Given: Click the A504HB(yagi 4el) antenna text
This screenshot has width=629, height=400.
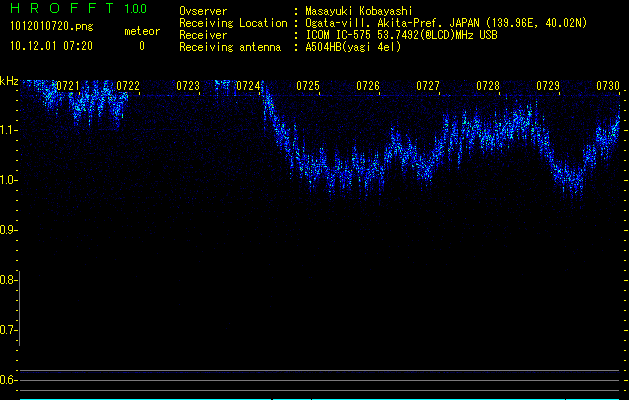Looking at the screenshot, I should tap(353, 47).
